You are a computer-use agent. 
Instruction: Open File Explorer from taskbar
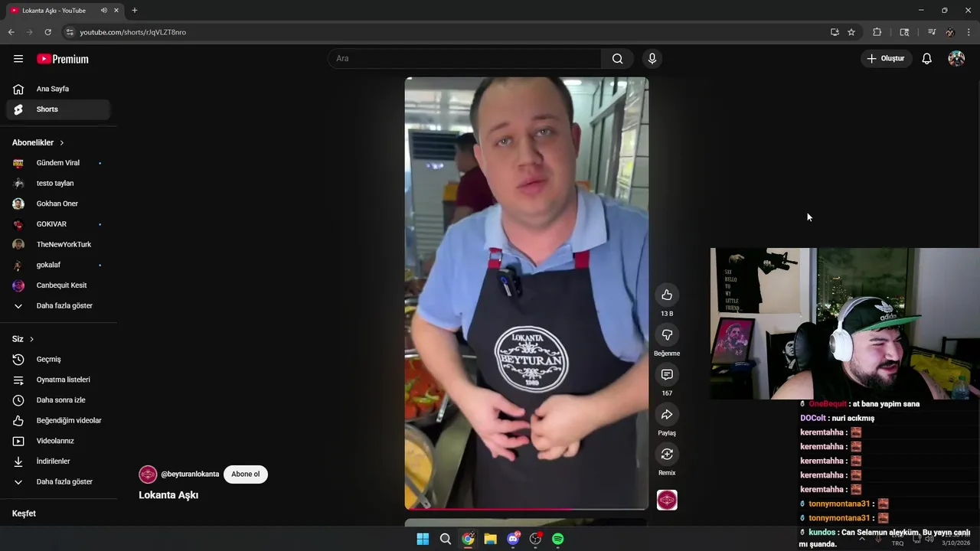(490, 539)
